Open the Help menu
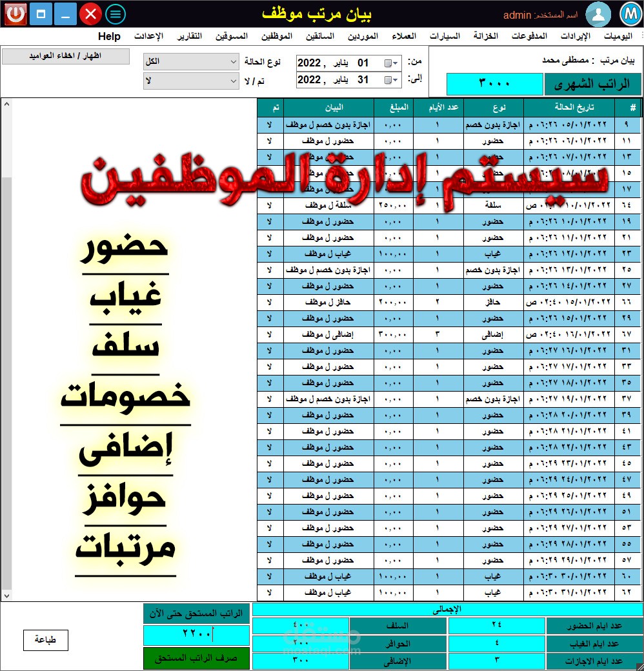644x671 pixels. tap(109, 36)
